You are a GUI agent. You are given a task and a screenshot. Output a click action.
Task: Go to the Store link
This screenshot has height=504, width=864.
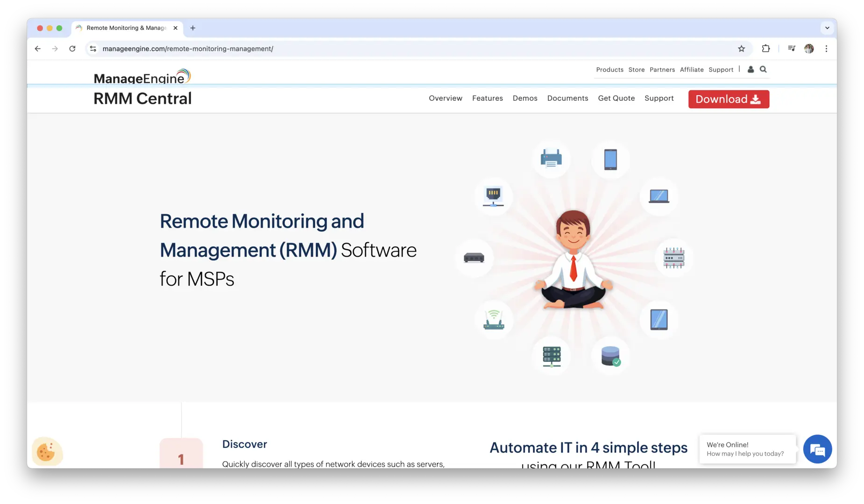[x=636, y=70]
